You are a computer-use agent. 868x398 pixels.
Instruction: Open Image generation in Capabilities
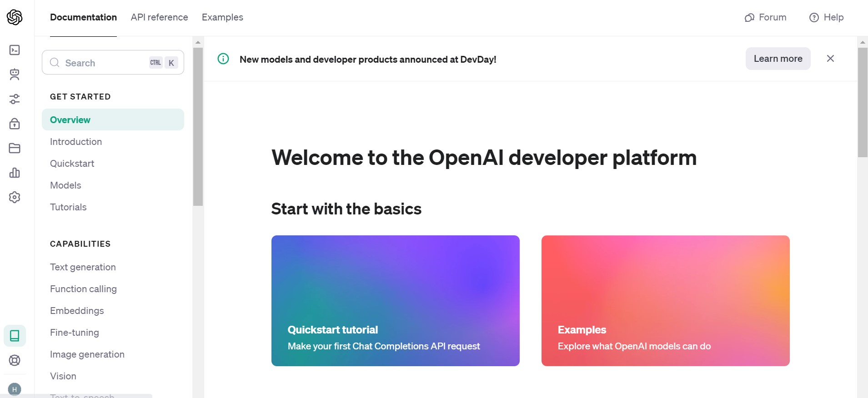87,354
